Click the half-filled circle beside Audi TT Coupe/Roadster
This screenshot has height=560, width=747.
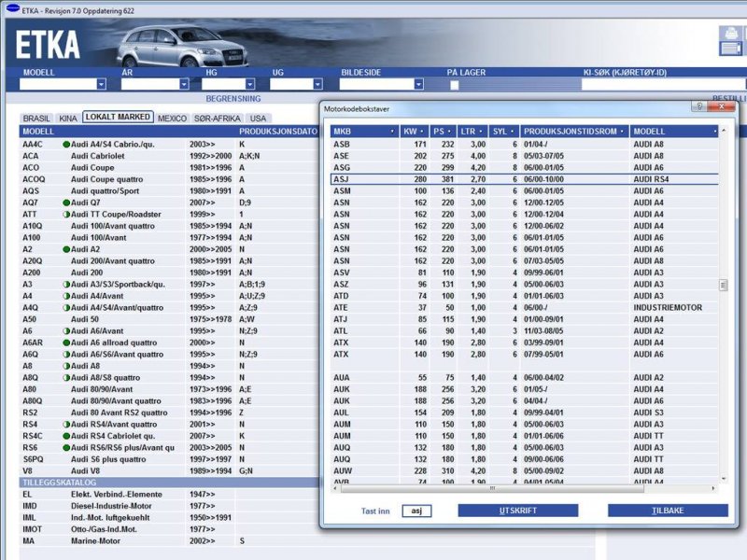point(66,214)
